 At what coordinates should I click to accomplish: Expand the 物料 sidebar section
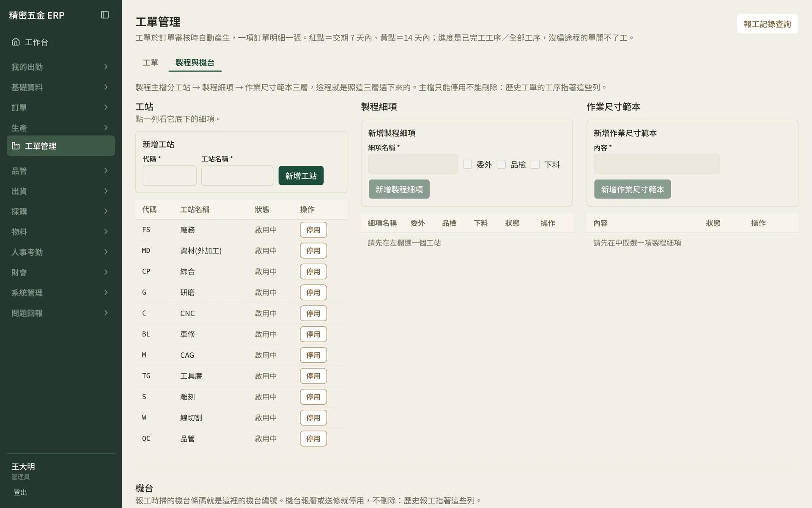pyautogui.click(x=61, y=232)
